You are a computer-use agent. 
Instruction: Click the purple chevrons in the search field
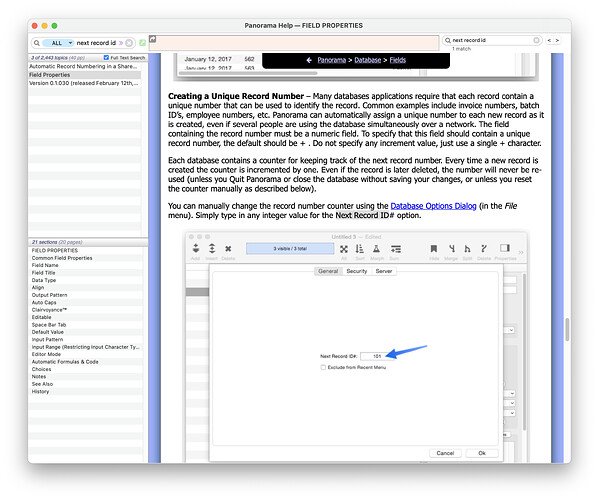121,43
